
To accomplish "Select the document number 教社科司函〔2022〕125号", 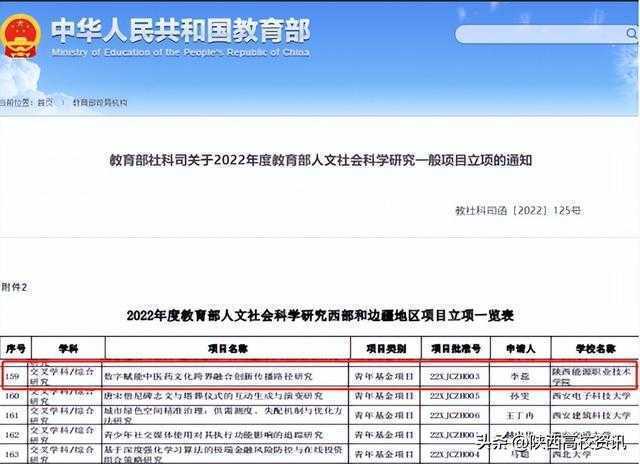I will tap(518, 211).
